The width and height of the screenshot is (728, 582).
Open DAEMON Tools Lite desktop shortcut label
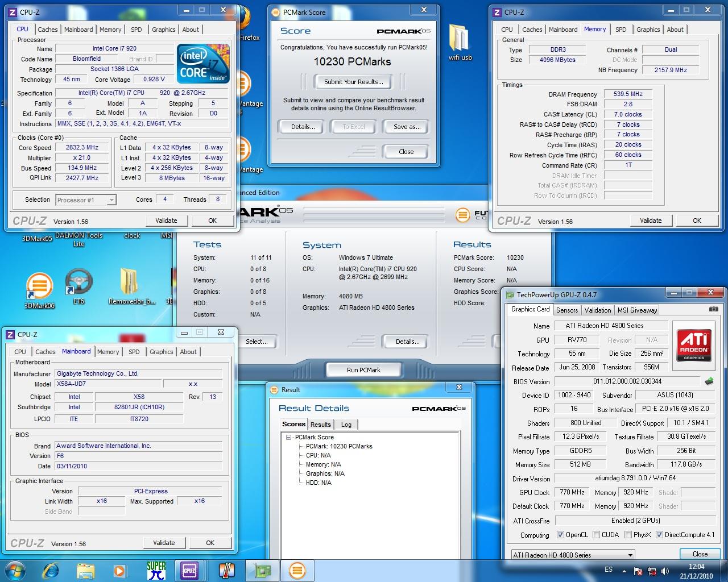tap(78, 239)
